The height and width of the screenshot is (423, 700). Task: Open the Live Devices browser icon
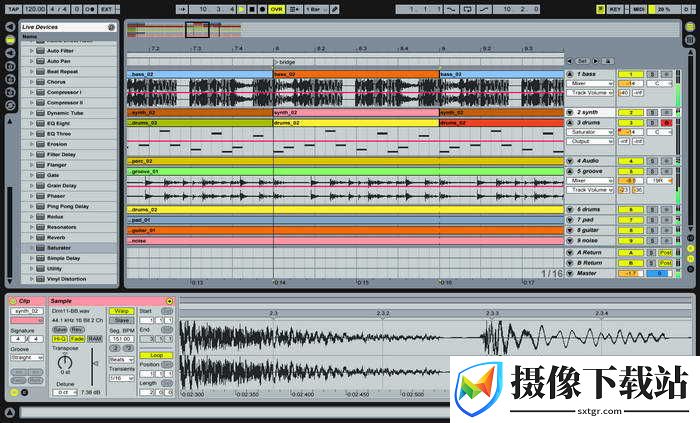(x=10, y=40)
